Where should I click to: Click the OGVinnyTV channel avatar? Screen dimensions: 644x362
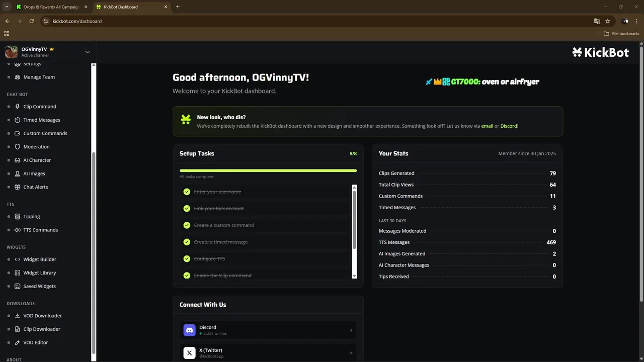click(11, 52)
